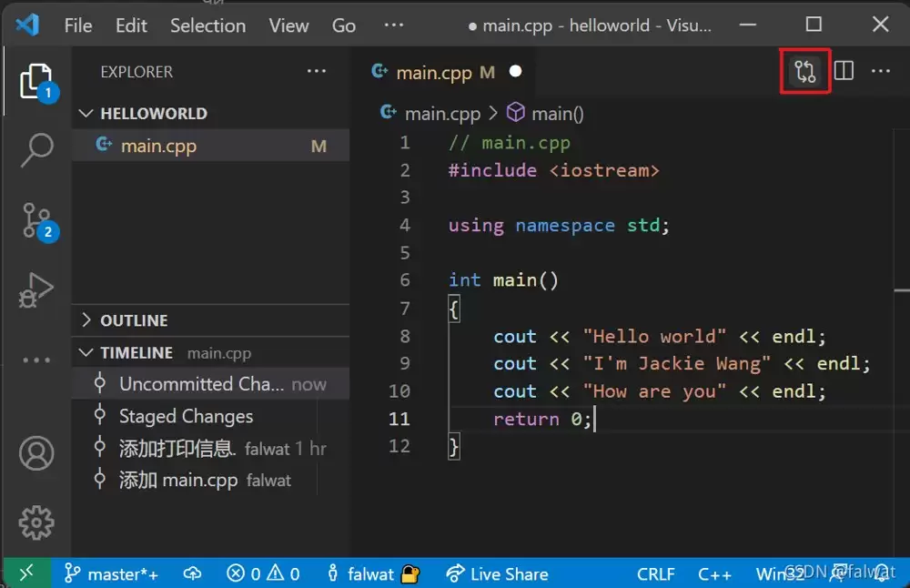The height and width of the screenshot is (588, 910).
Task: Click the "How are you" string
Action: [x=654, y=391]
